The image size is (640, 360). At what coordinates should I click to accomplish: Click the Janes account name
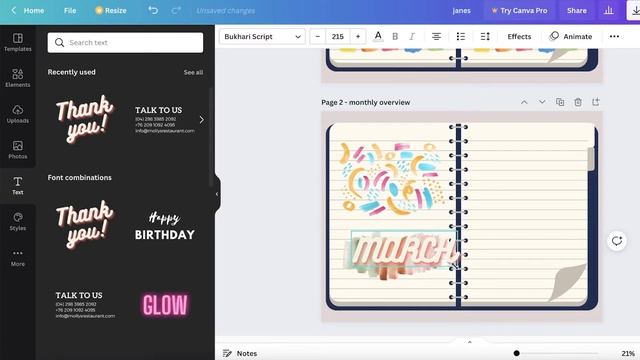pyautogui.click(x=461, y=11)
